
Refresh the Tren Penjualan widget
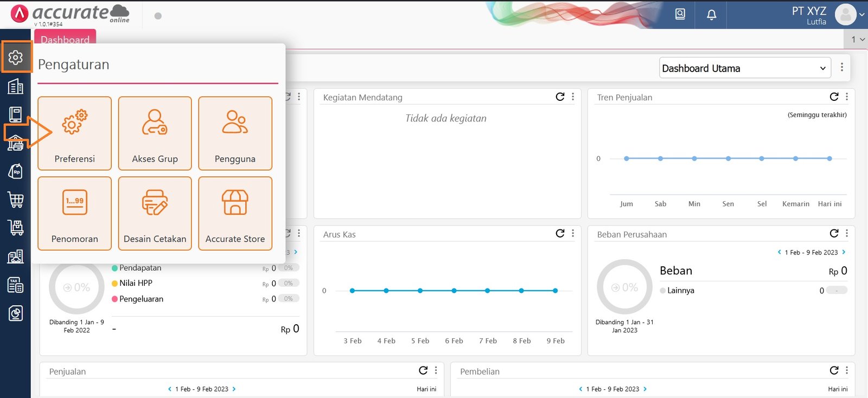[834, 97]
